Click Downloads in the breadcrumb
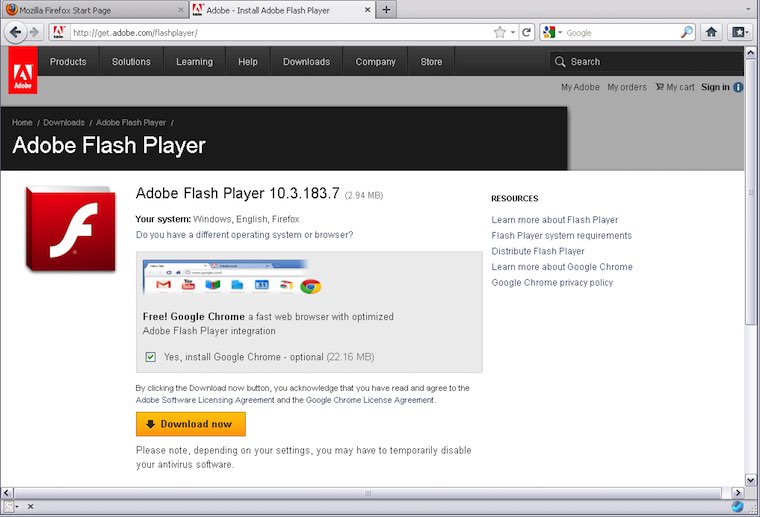Image resolution: width=760 pixels, height=517 pixels. 63,123
